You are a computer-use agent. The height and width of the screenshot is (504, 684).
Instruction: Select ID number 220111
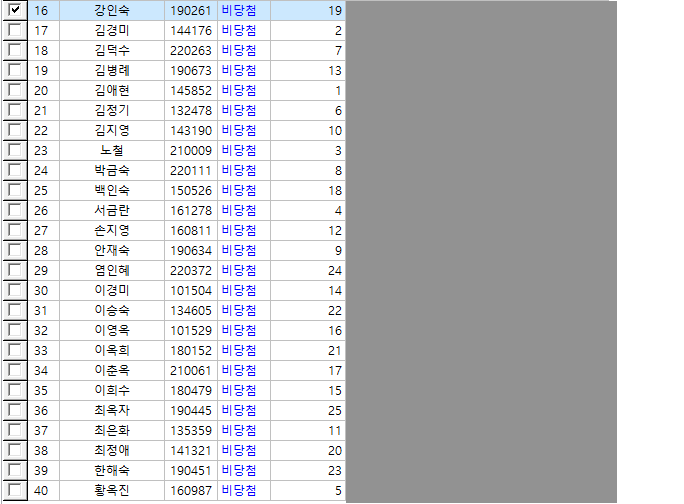click(191, 170)
